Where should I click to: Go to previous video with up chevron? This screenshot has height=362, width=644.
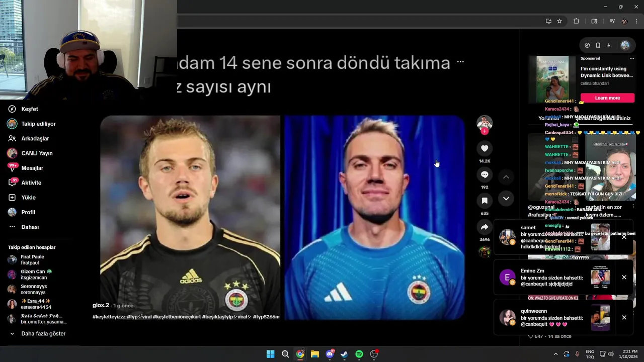[x=506, y=177]
